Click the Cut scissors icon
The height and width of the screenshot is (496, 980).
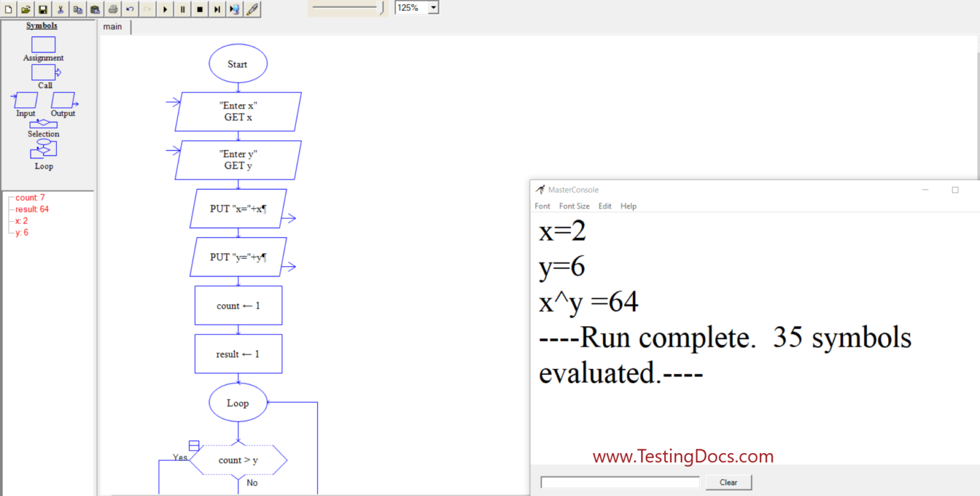coord(61,9)
